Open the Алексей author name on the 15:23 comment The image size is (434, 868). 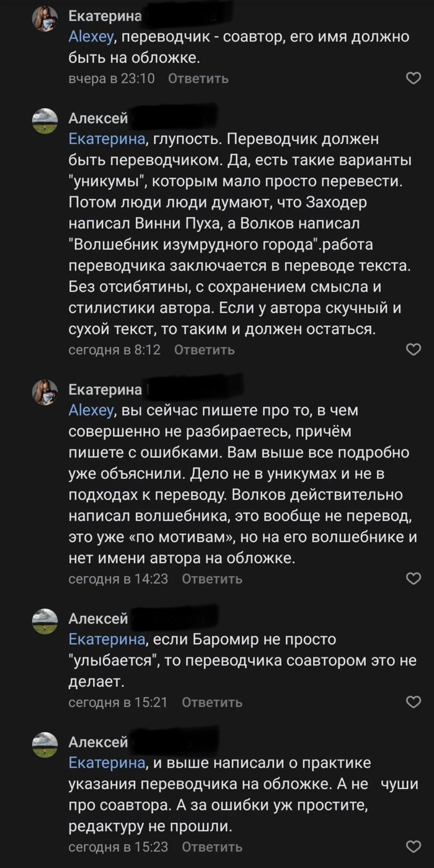[98, 742]
